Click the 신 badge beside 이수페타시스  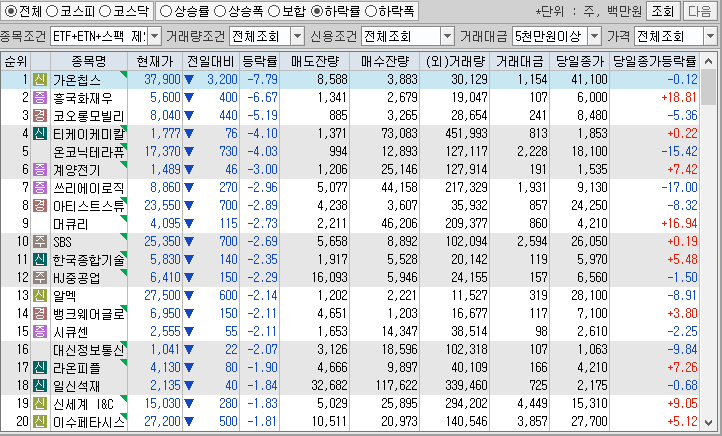[x=40, y=421]
